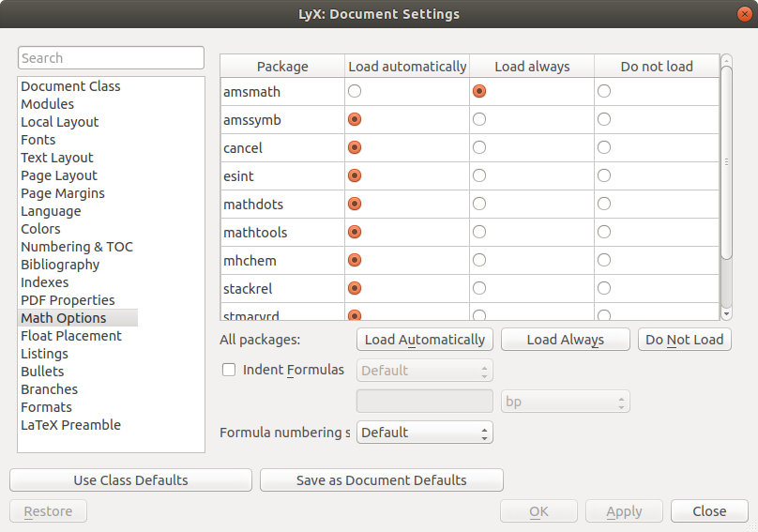Image resolution: width=758 pixels, height=532 pixels.
Task: Set stackrel to Do not load
Action: 604,288
